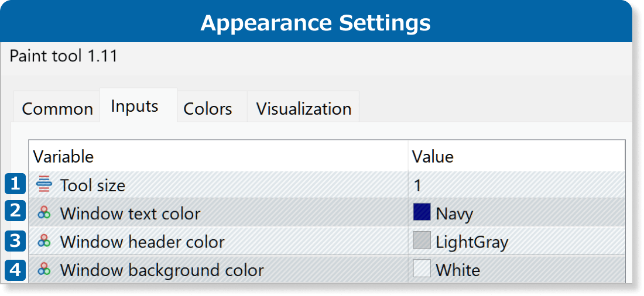Click the Variable column header

[x=63, y=157]
